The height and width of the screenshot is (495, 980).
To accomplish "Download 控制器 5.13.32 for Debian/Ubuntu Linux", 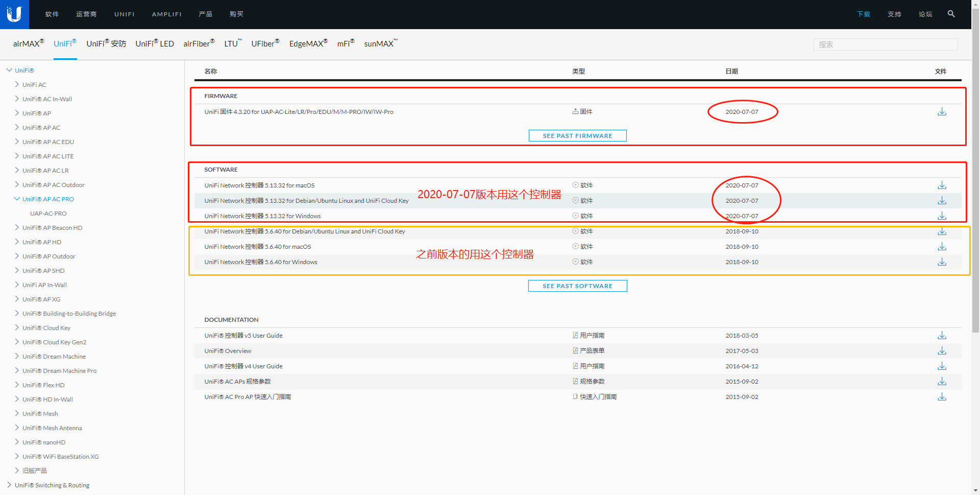I will pyautogui.click(x=941, y=200).
